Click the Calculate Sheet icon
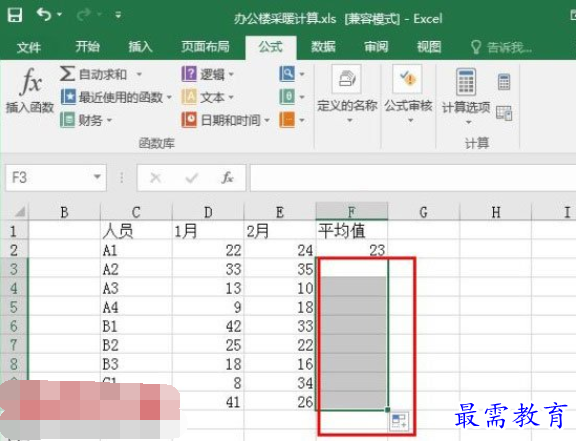Viewport: 576px width, 447px height. [x=504, y=113]
